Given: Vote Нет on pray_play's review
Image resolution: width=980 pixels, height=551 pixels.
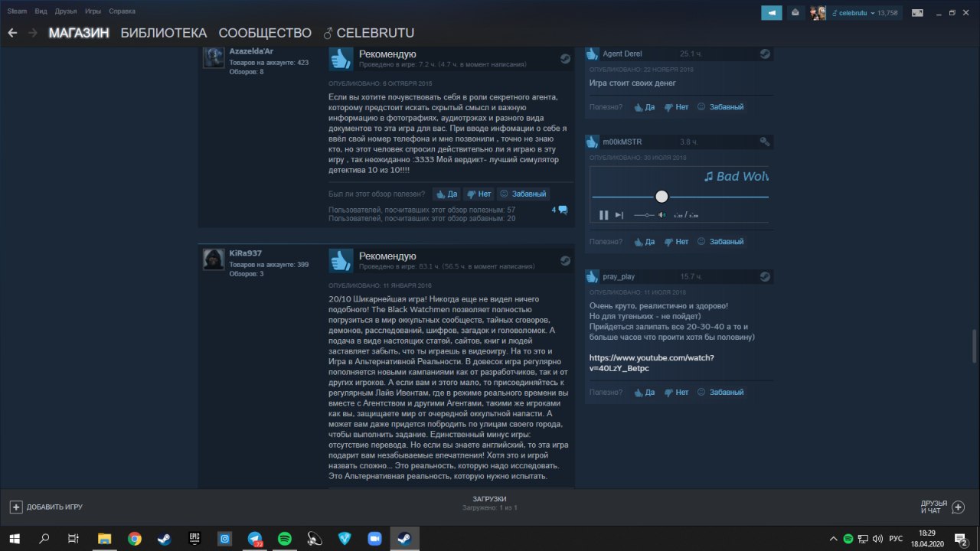Looking at the screenshot, I should pos(677,393).
